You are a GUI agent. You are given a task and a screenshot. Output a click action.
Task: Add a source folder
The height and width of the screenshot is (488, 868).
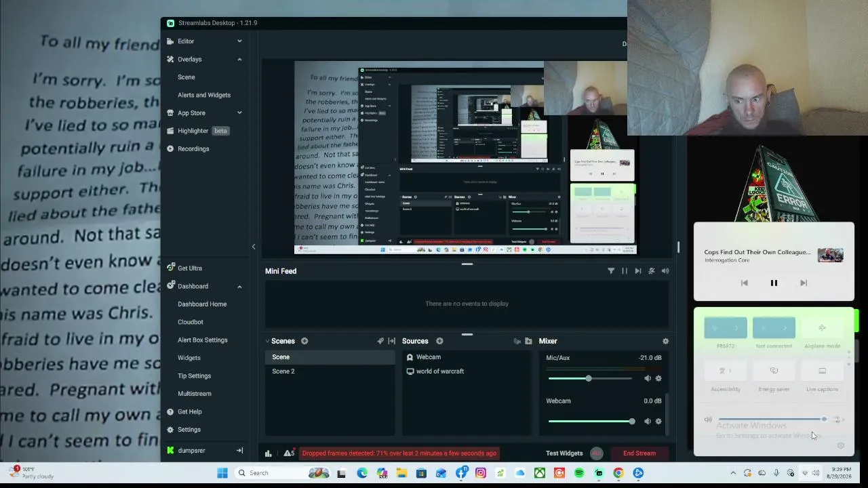[528, 341]
